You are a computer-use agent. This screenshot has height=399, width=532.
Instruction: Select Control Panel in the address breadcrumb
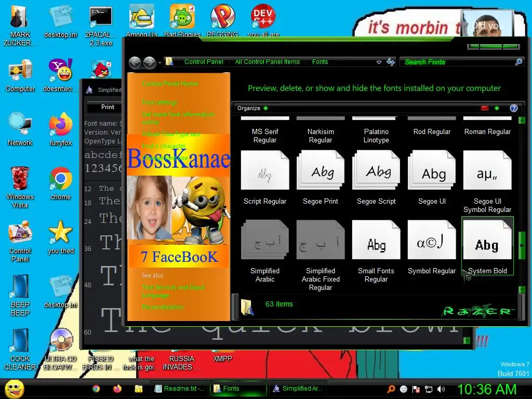[x=204, y=62]
